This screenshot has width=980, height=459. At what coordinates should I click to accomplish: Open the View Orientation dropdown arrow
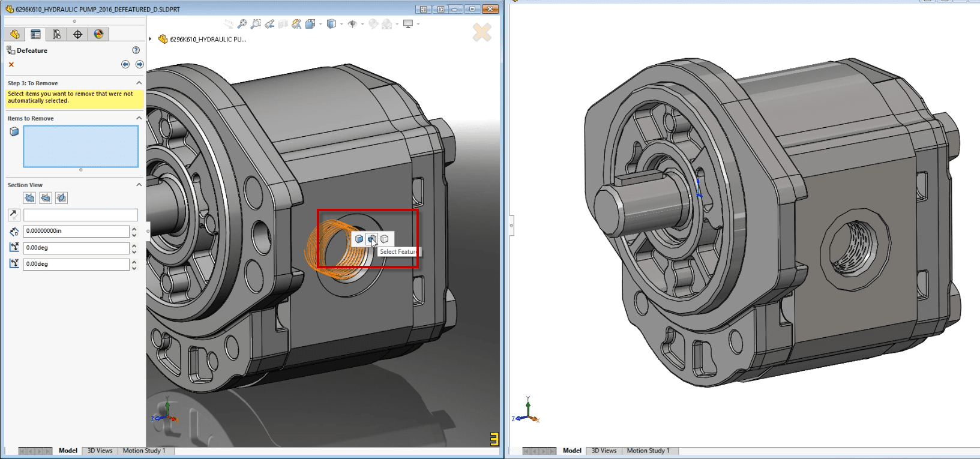320,24
